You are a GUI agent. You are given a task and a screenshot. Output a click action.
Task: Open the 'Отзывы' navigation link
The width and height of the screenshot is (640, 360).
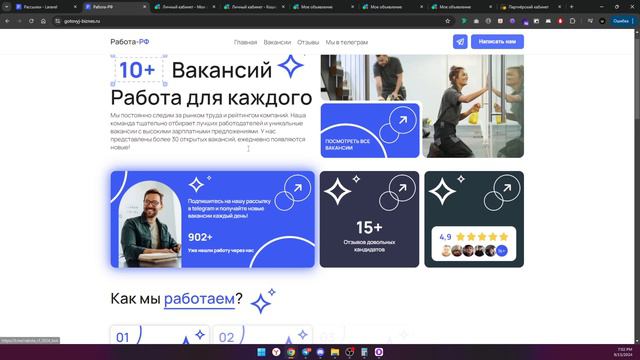coord(308,42)
